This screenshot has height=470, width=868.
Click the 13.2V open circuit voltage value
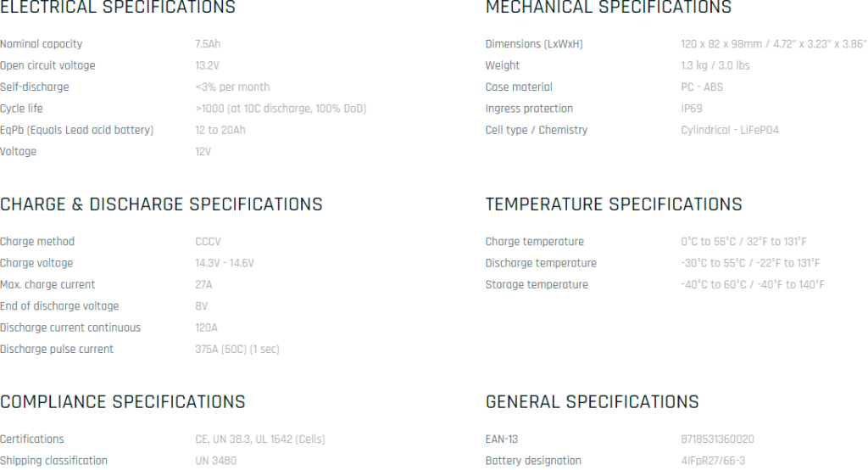[x=208, y=65]
